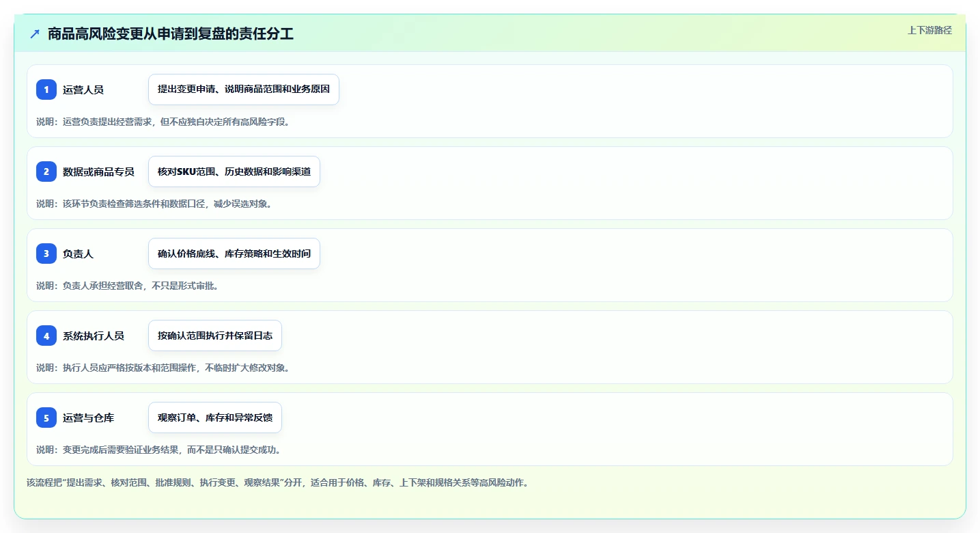Click the '核对SKU范围、历史数据和影响渠道' chip
Screen dimensions: 980x533
pos(234,172)
